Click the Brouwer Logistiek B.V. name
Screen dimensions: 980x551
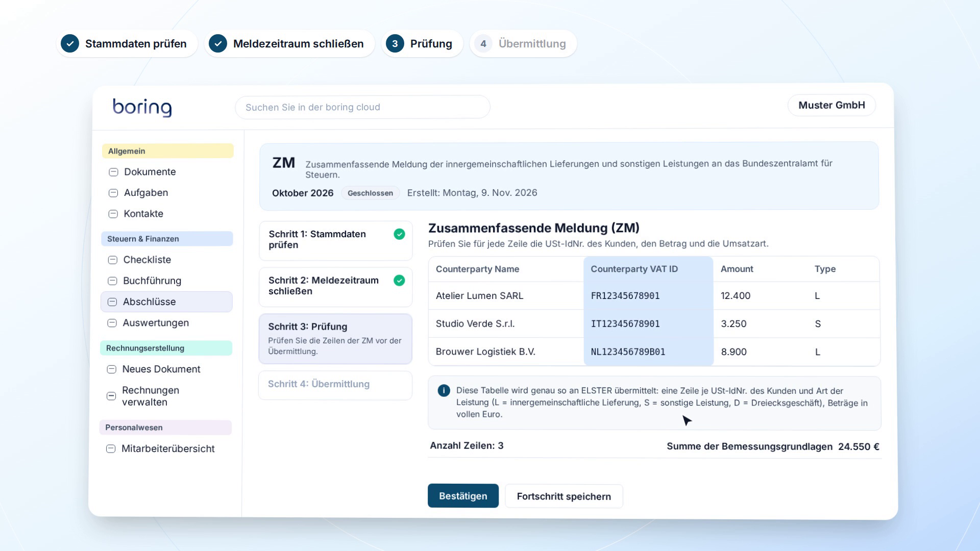pos(485,352)
